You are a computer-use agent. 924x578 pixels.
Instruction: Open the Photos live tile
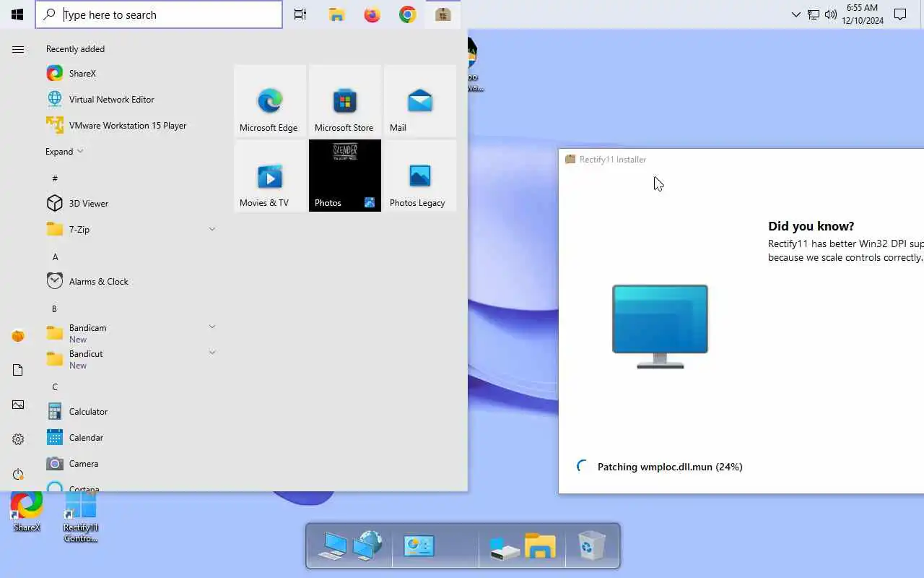click(x=345, y=176)
